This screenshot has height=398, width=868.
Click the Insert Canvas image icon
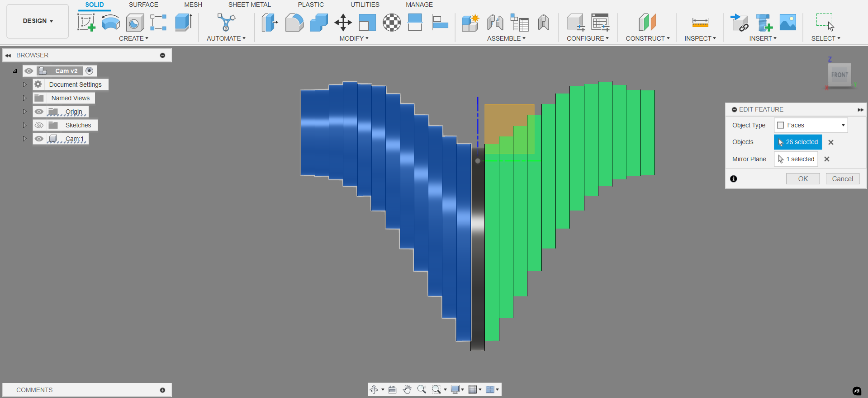click(788, 22)
